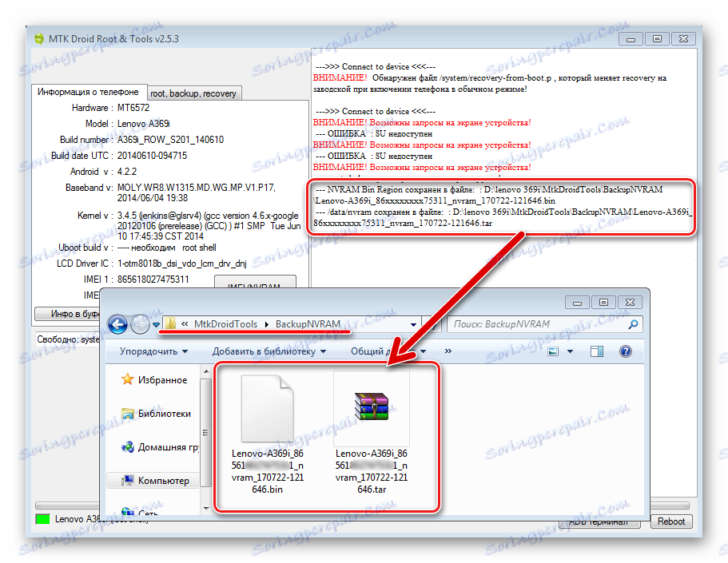This screenshot has height=563, width=728.
Task: Click Android version 4.2.2 text
Action: coord(127,172)
